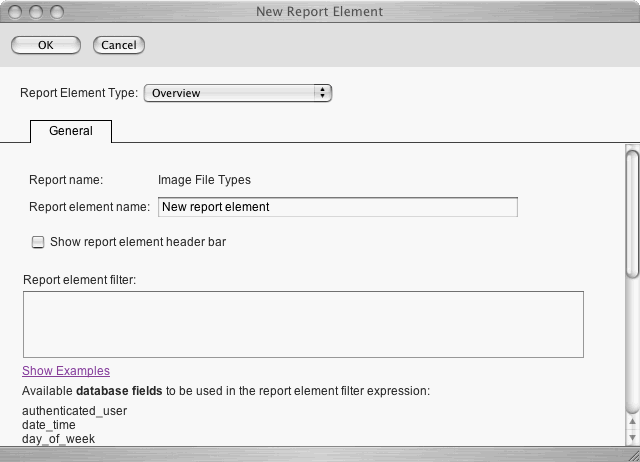Click the date_time database field
Screen dimensions: 640x462
pyautogui.click(x=49, y=425)
